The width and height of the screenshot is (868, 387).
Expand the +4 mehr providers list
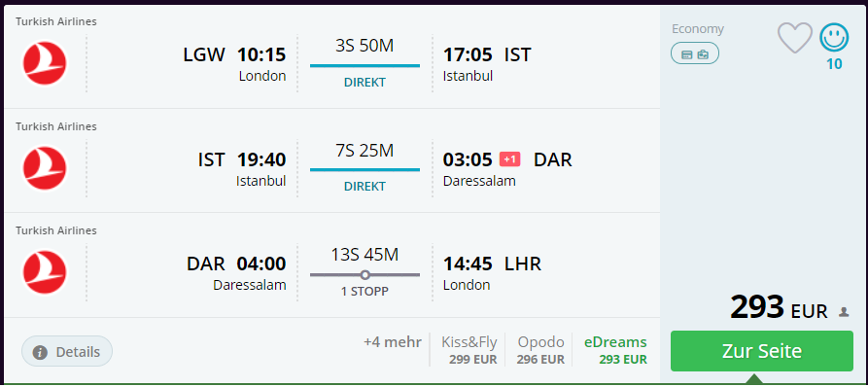(393, 341)
